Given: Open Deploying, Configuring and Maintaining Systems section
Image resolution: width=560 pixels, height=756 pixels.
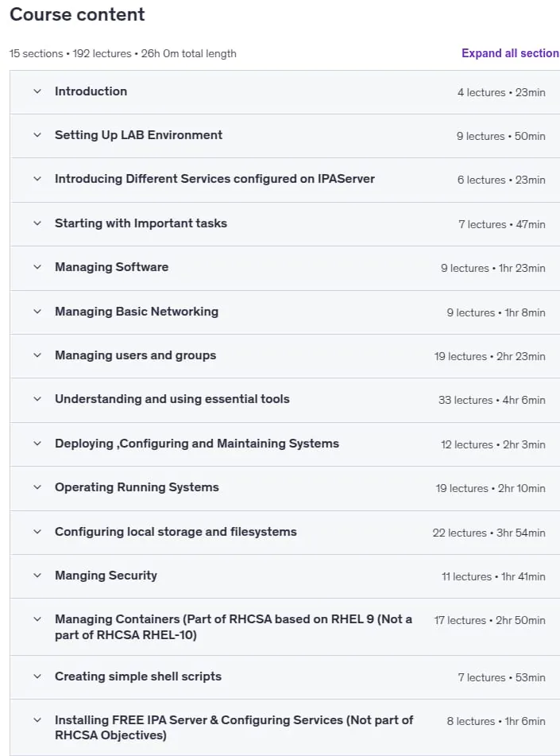Looking at the screenshot, I should click(197, 444).
